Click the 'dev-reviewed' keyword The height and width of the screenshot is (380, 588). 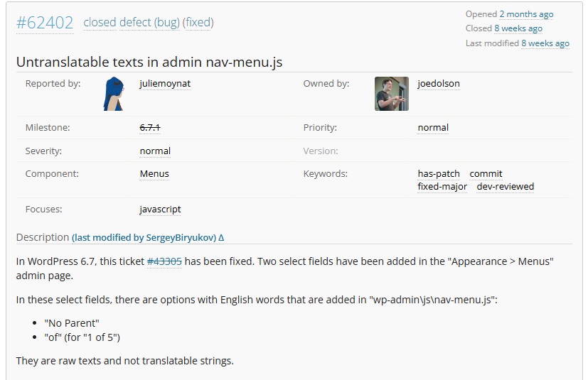tap(505, 187)
